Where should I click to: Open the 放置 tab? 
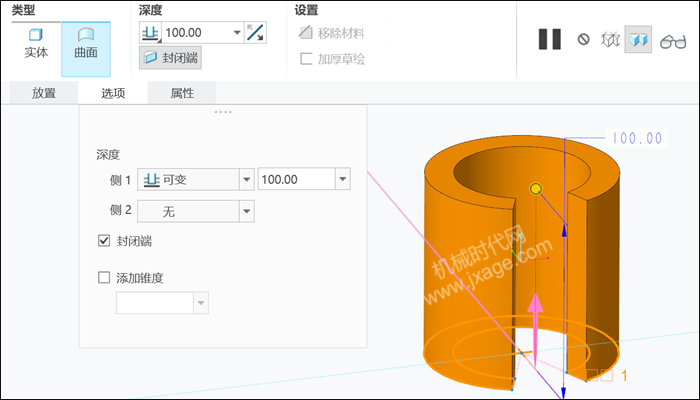coord(44,93)
